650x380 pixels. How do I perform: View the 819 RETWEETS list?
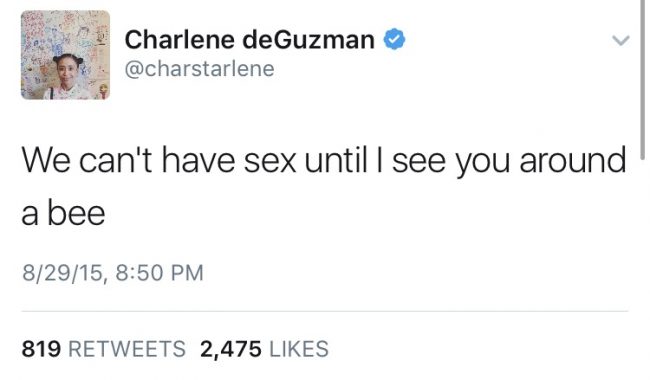[x=104, y=349]
